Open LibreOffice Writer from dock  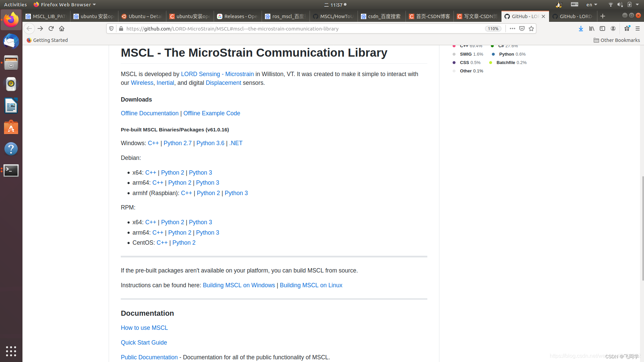(11, 106)
